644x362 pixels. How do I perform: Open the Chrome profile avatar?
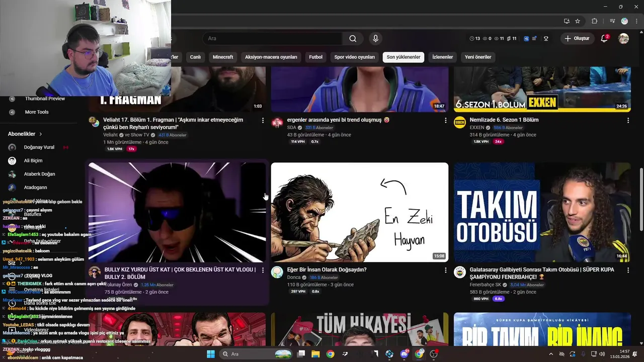[x=624, y=21]
